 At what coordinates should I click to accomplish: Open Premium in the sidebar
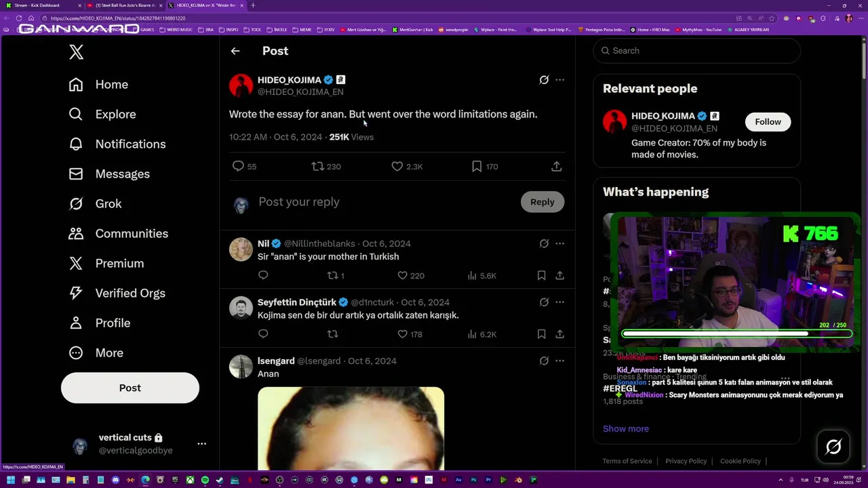click(x=106, y=264)
